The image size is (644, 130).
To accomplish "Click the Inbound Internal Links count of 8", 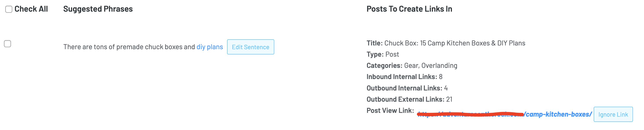I will pyautogui.click(x=441, y=77).
